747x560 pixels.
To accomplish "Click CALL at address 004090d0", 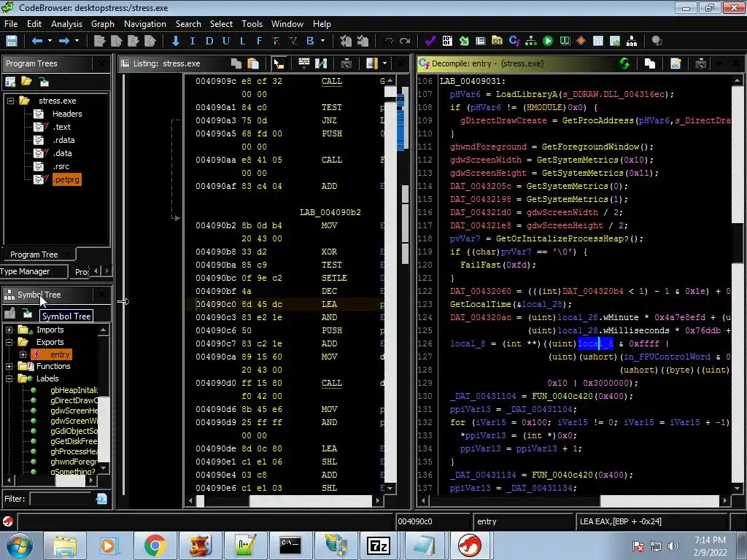I will point(332,383).
